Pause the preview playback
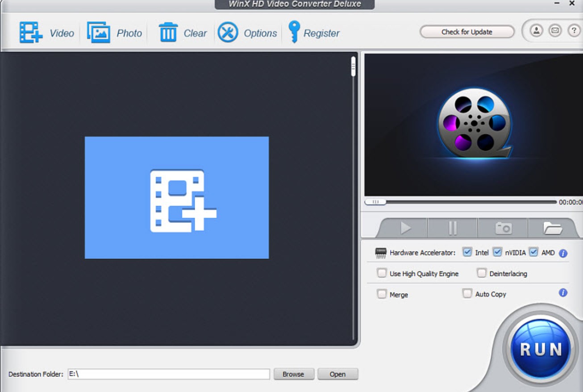The image size is (583, 392). 453,228
